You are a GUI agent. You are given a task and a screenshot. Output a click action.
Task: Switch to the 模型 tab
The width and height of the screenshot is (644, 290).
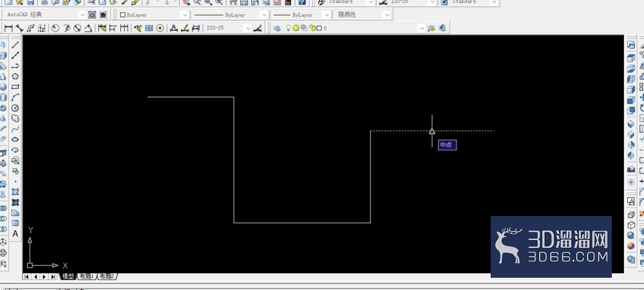(x=69, y=276)
